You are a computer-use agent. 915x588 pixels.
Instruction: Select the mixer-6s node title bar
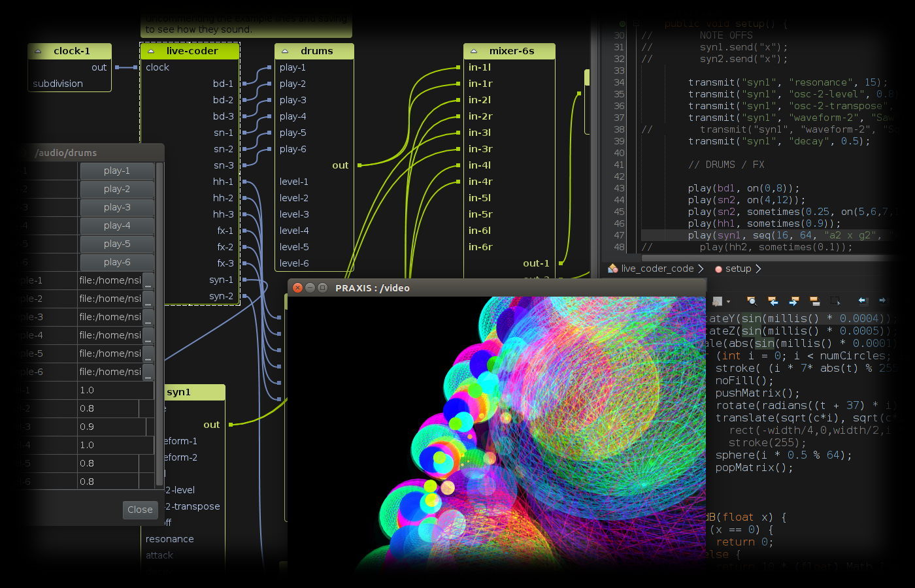pyautogui.click(x=510, y=51)
